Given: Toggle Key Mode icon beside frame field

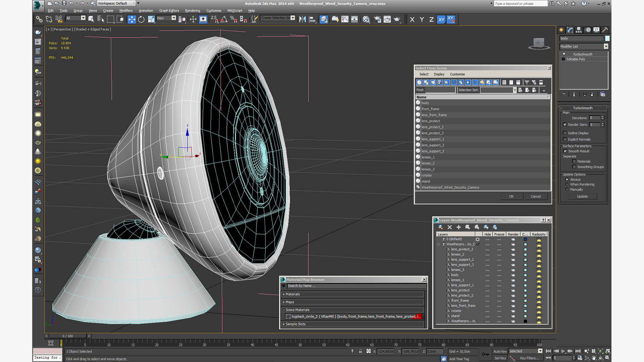Looking at the screenshot, I should 548,358.
